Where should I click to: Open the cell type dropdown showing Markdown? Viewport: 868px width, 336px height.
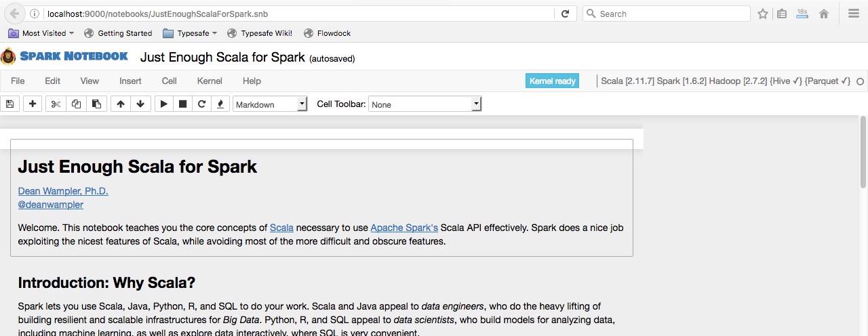(270, 104)
